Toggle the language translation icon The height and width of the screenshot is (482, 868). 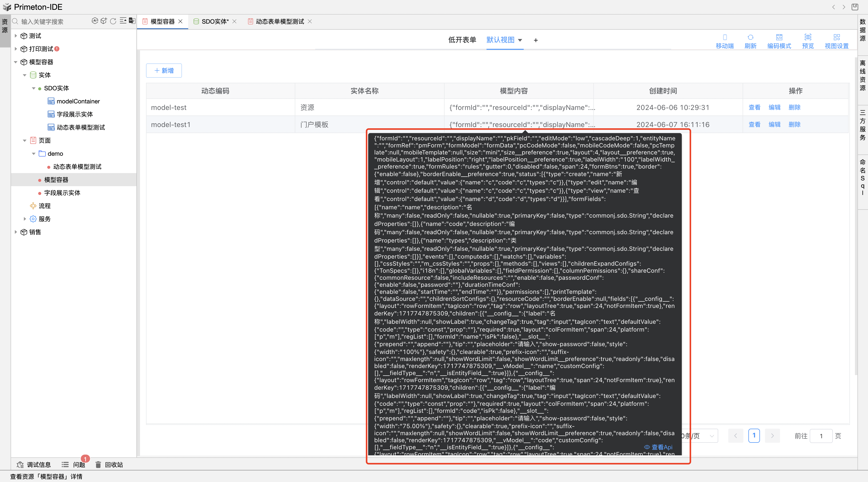coord(132,21)
